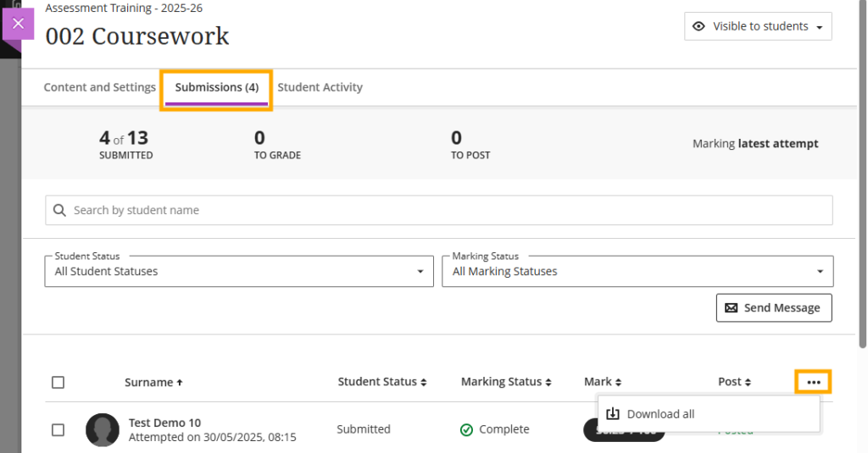The image size is (868, 453).
Task: Sort by Marking Status column
Action: (x=506, y=382)
